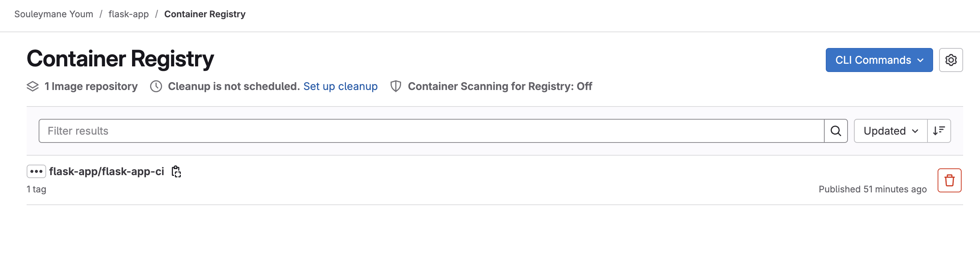Screen dimensions: 980x276
Task: Click inside the Filter results field
Action: click(228, 131)
